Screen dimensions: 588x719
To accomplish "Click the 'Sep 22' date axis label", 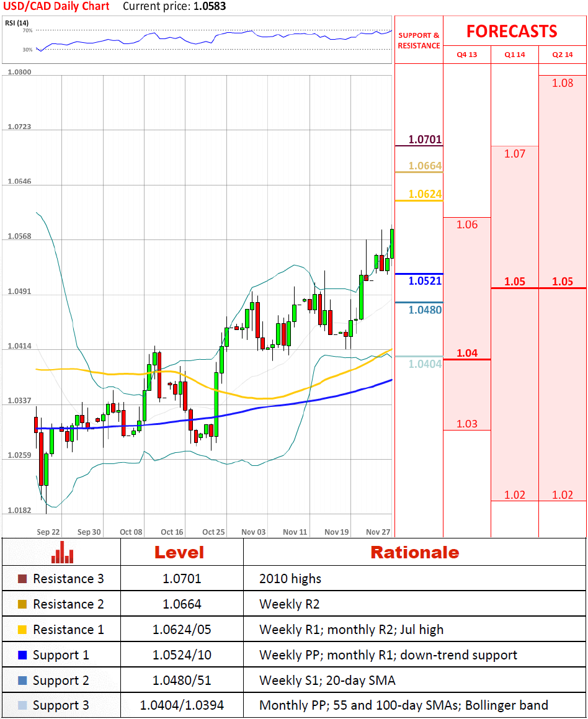I will click(48, 532).
